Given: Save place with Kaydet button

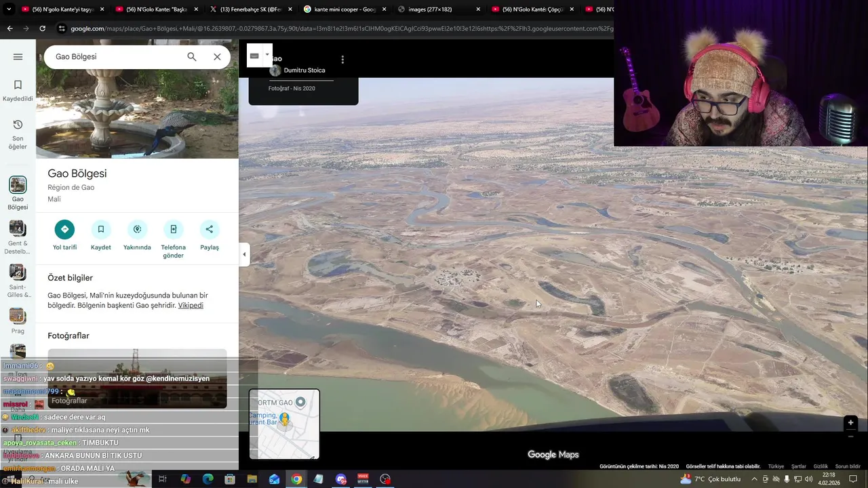Looking at the screenshot, I should point(101,235).
